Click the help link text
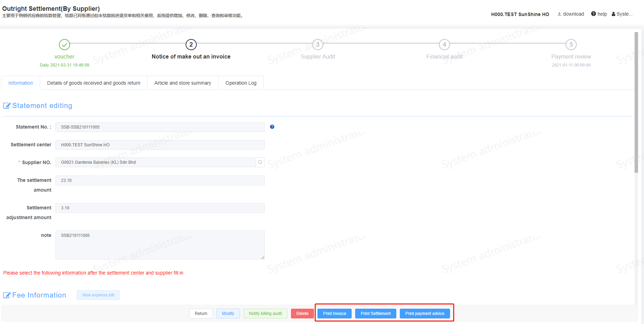 [x=602, y=14]
